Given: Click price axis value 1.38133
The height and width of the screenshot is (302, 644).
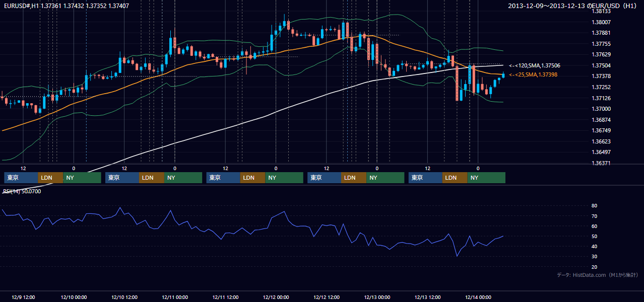Looking at the screenshot, I should click(602, 12).
